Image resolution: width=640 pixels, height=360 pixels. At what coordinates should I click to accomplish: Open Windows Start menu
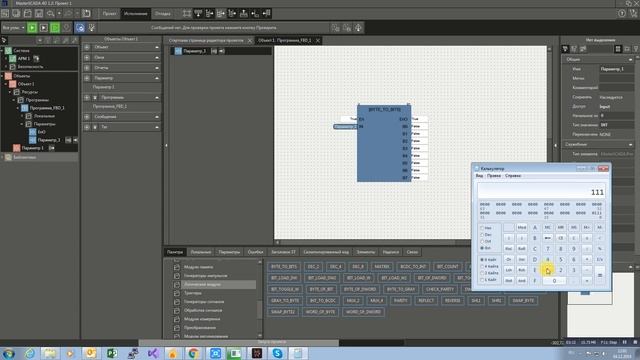point(9,353)
